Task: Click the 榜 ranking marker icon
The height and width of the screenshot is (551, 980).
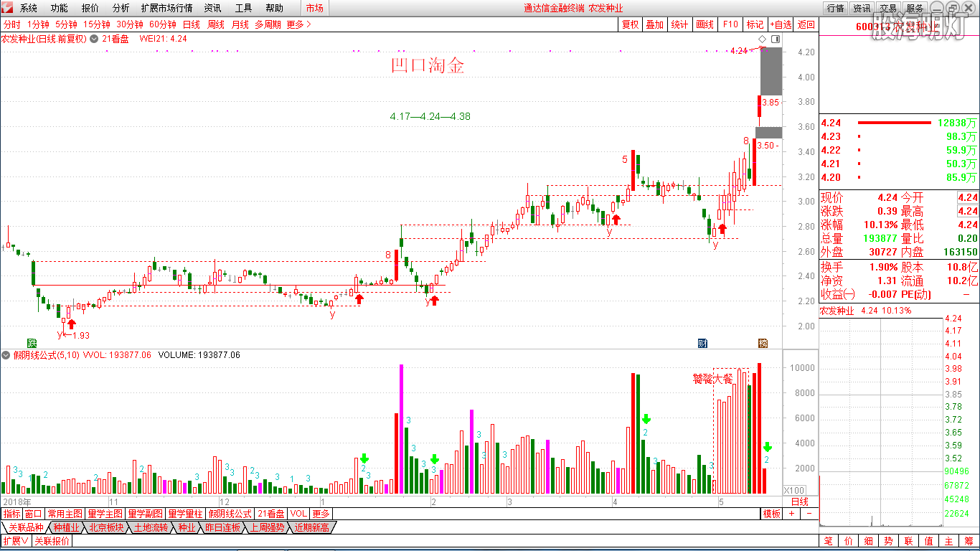Action: pyautogui.click(x=763, y=343)
